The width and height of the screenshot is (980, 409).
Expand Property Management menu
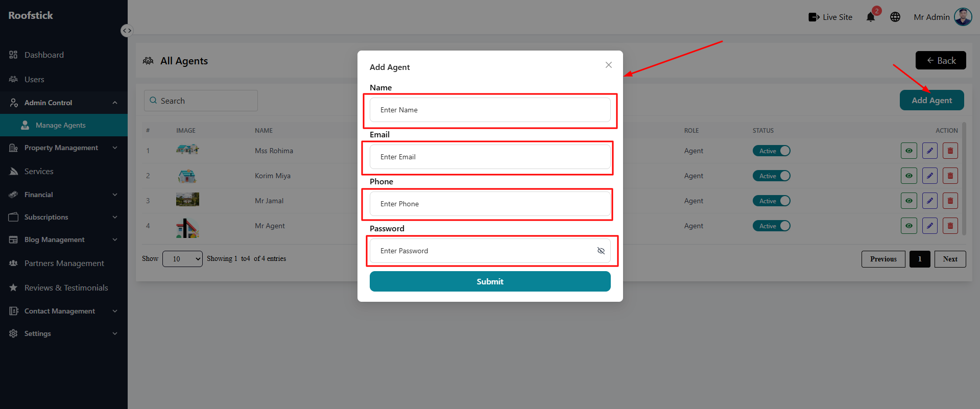(64, 148)
